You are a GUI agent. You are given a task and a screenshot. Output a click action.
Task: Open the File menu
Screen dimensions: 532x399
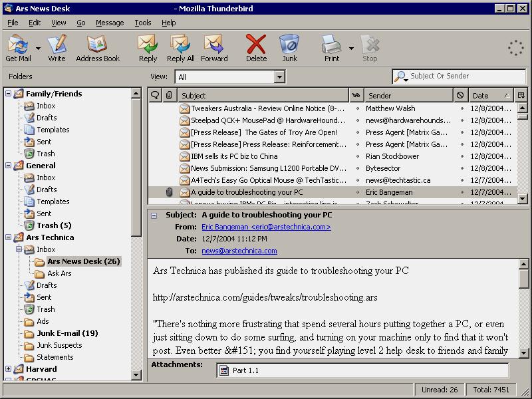(13, 23)
